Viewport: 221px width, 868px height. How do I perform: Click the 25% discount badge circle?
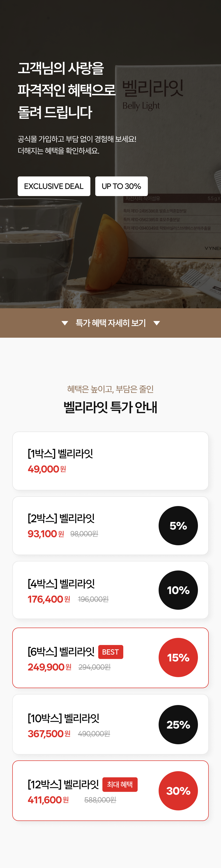tap(178, 724)
